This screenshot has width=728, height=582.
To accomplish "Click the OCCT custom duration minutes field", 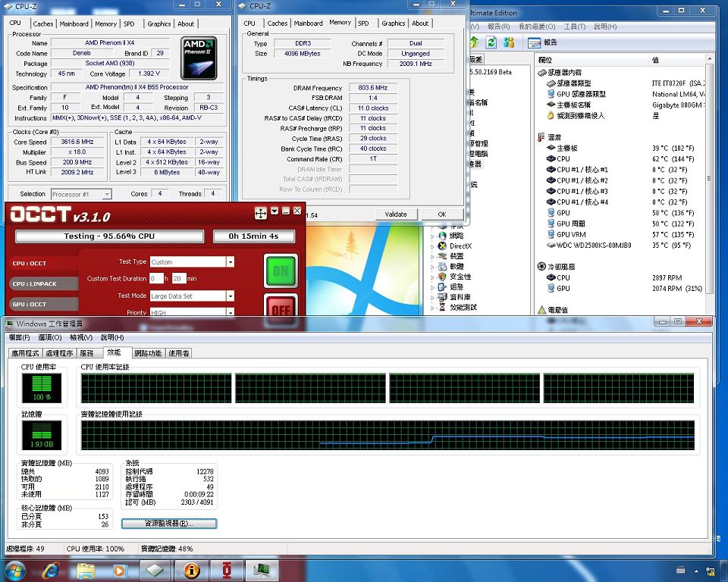I will 179,278.
